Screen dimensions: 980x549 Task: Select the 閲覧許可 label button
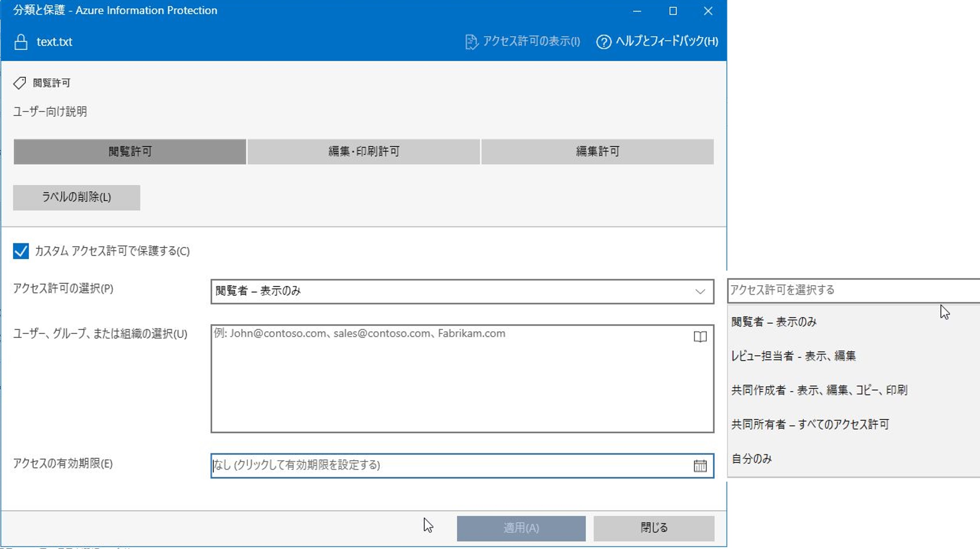coord(130,151)
